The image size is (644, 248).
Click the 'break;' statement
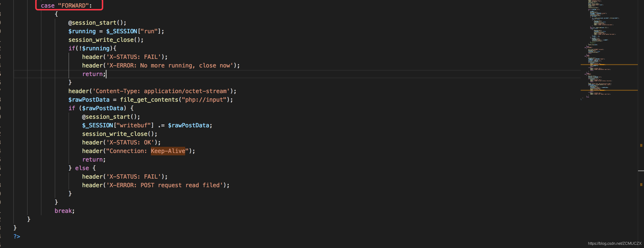point(64,211)
